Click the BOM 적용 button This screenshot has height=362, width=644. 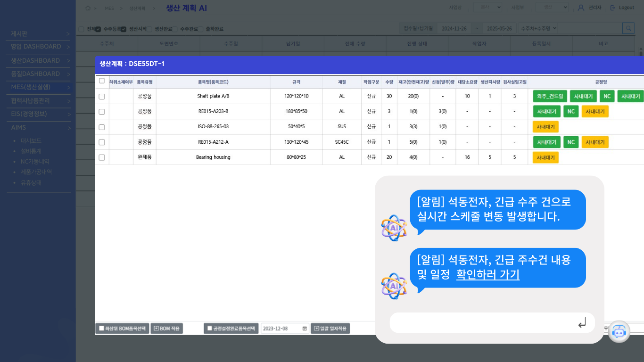[167, 328]
